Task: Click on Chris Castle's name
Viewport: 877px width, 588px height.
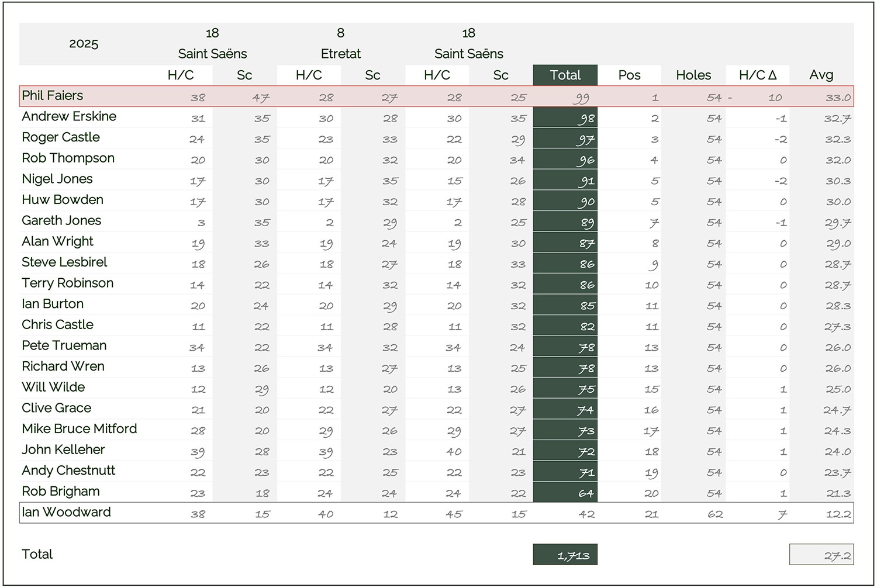Action: (57, 324)
